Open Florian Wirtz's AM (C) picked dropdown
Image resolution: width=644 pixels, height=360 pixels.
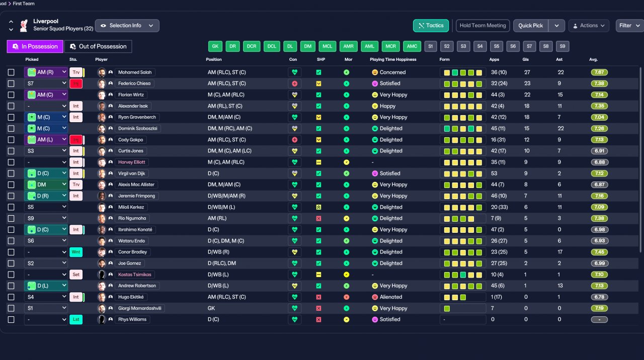click(x=46, y=95)
